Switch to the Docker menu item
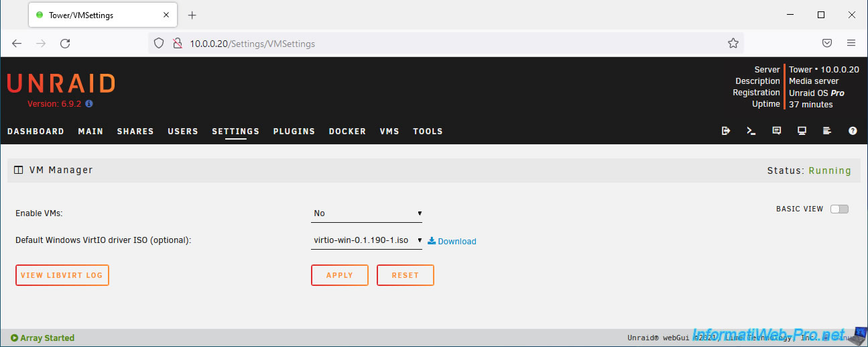Viewport: 868px width, 347px height. [347, 132]
